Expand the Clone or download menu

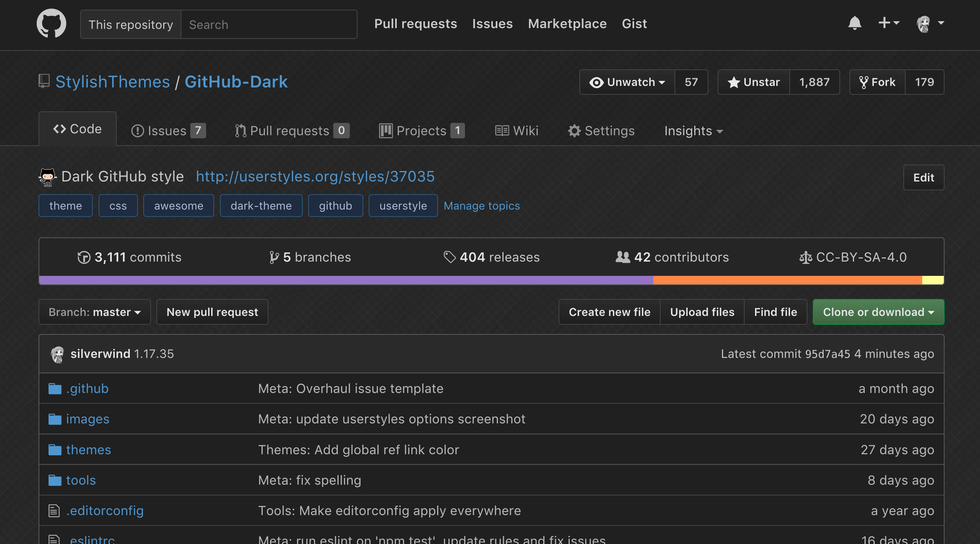click(x=878, y=312)
